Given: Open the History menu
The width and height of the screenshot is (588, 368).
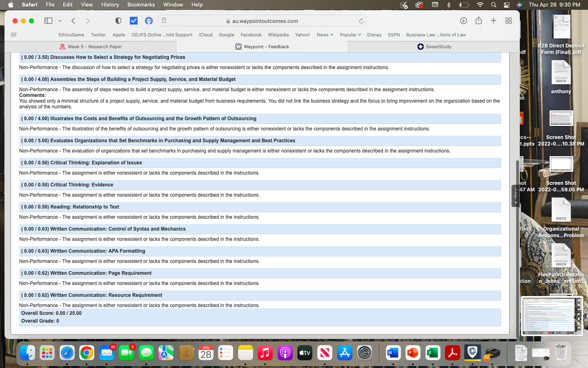Looking at the screenshot, I should (x=110, y=4).
